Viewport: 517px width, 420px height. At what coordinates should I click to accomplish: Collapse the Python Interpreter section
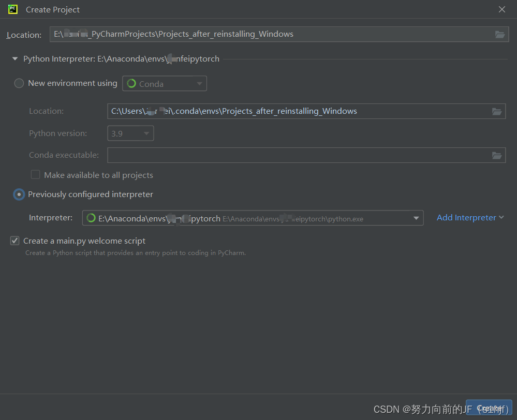click(15, 59)
